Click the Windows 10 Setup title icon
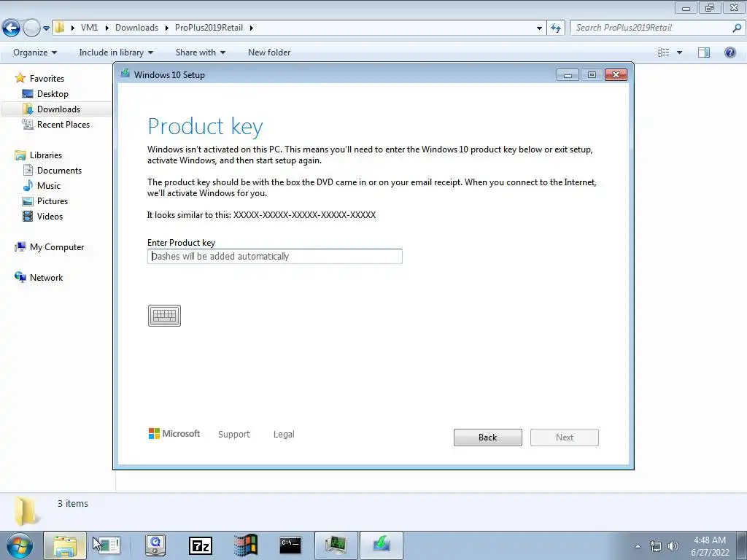The height and width of the screenshot is (560, 747). 125,74
